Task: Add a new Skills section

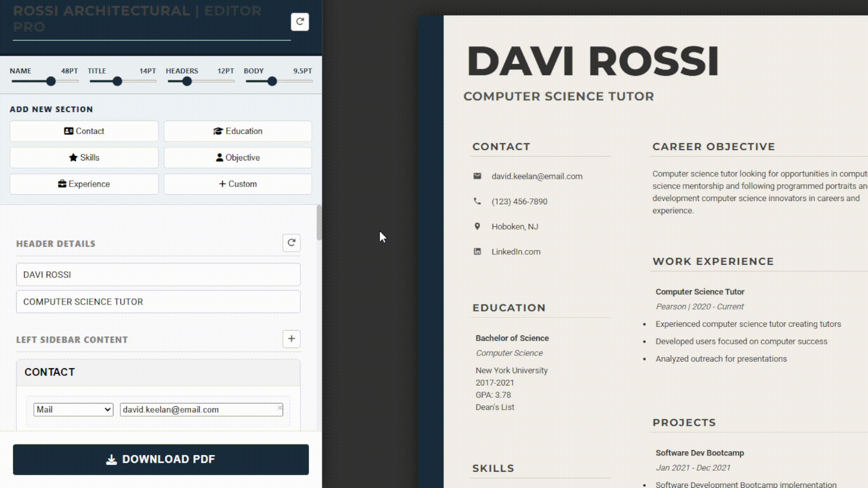Action: point(84,158)
